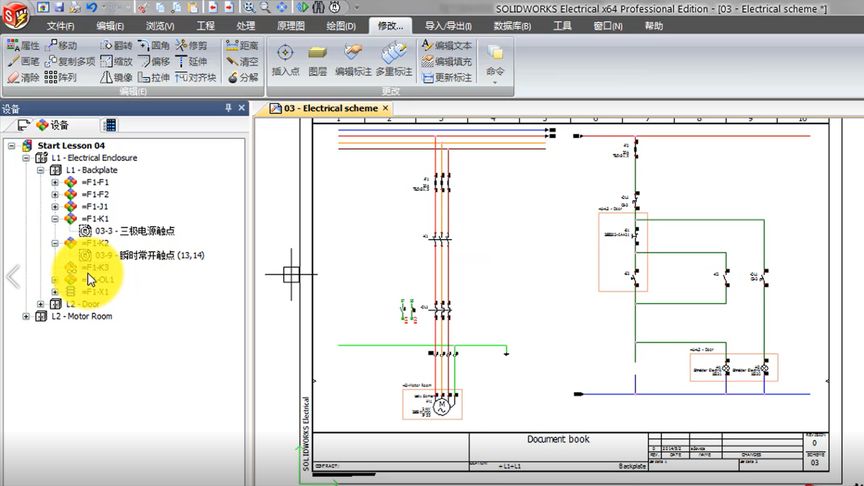864x486 pixels.
Task: Pin the 设备 side panel
Action: tap(228, 108)
